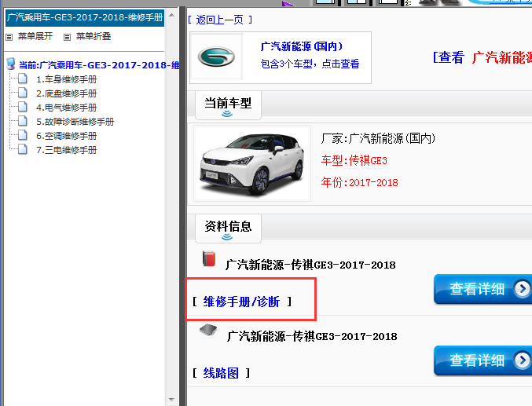Open 2.底盘维修手册 in the tree

coord(67,93)
